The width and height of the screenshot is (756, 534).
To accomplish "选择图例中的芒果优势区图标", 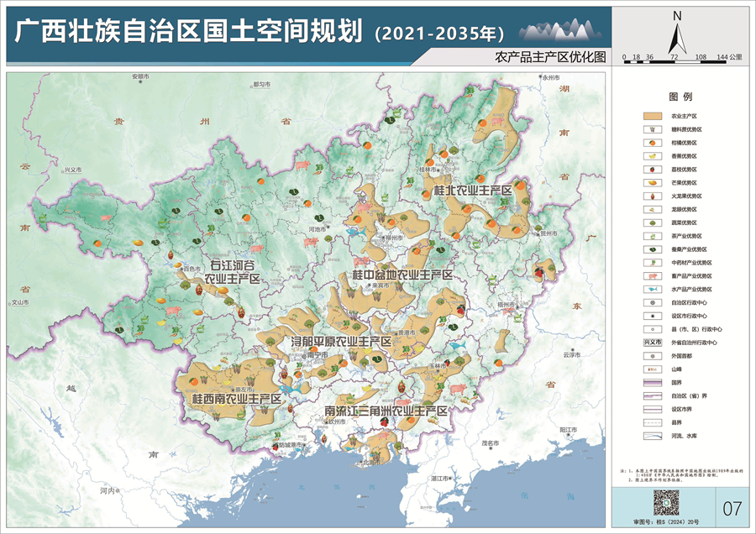I will point(651,183).
